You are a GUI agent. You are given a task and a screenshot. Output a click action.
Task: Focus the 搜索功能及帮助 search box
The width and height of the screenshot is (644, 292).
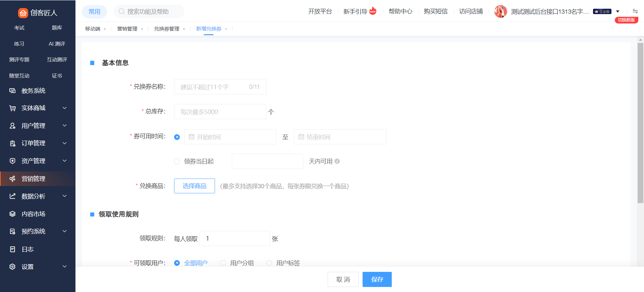[x=149, y=11]
